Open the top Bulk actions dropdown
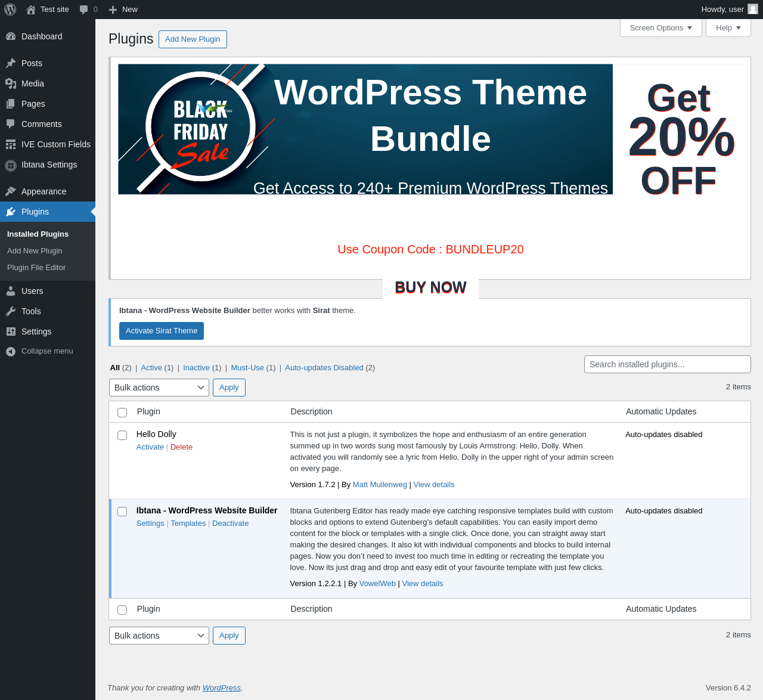The width and height of the screenshot is (763, 700). click(x=159, y=388)
